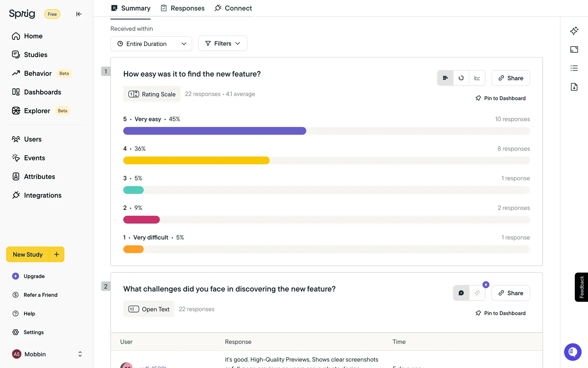
Task: Collapse the sidebar with the arrow icon
Action: (79, 14)
